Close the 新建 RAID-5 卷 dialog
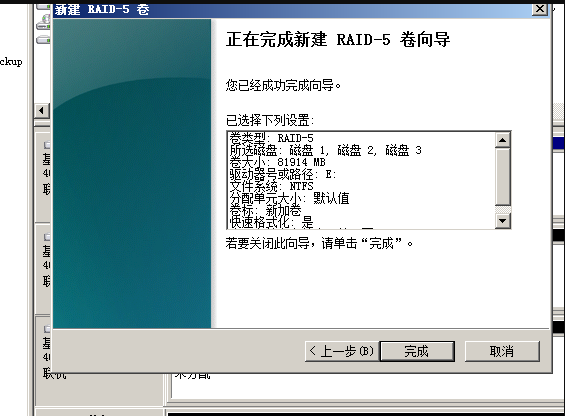This screenshot has height=416, width=565. [539, 9]
